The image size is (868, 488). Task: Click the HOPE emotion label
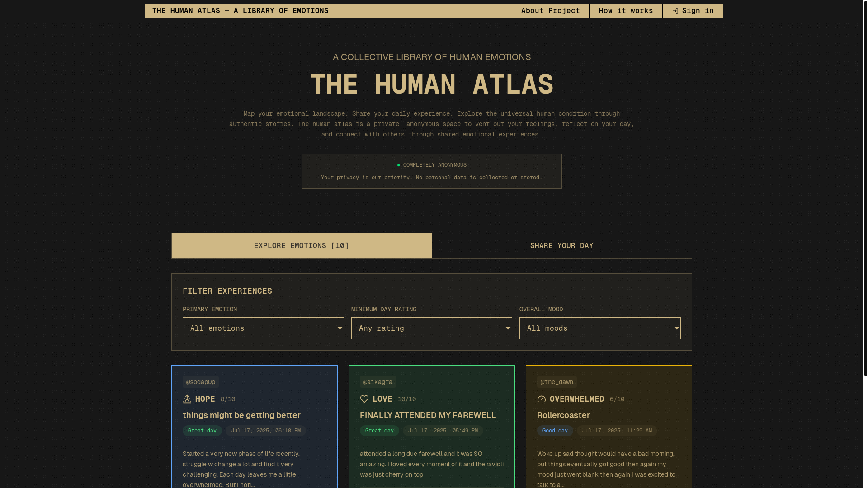[205, 399]
